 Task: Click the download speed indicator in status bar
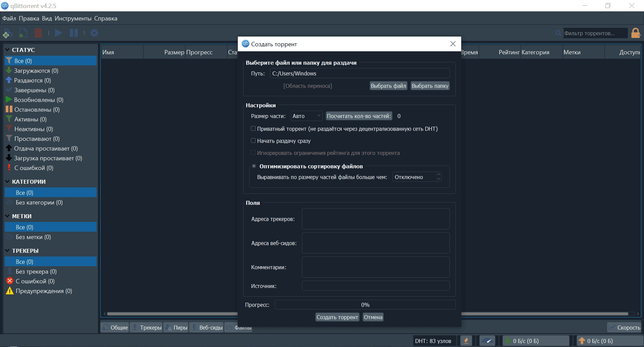(535, 341)
